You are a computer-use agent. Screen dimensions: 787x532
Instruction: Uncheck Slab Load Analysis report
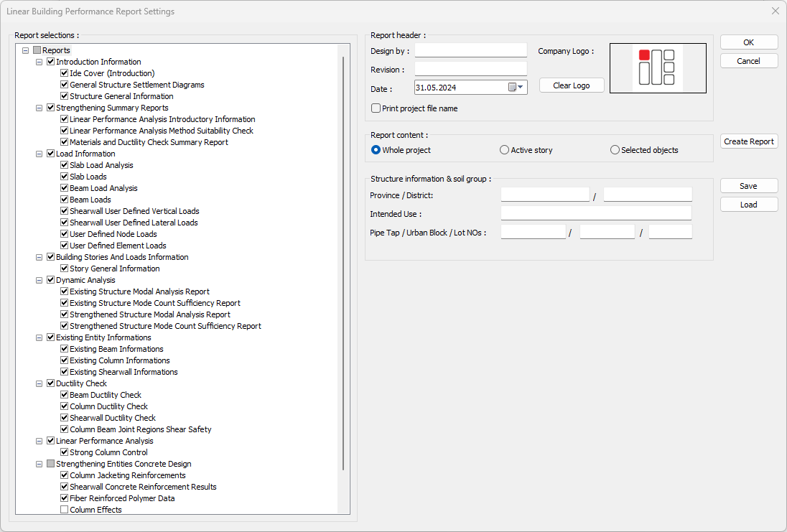tap(65, 165)
